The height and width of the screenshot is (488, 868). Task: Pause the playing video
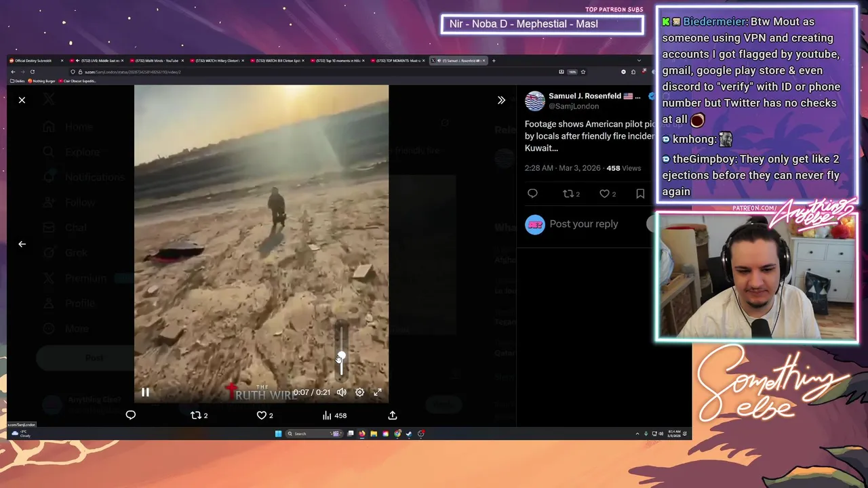[145, 392]
